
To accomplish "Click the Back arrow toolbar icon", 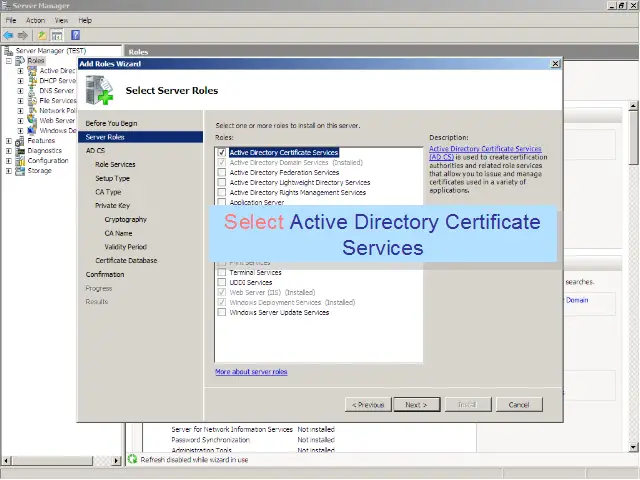I will click(8, 36).
